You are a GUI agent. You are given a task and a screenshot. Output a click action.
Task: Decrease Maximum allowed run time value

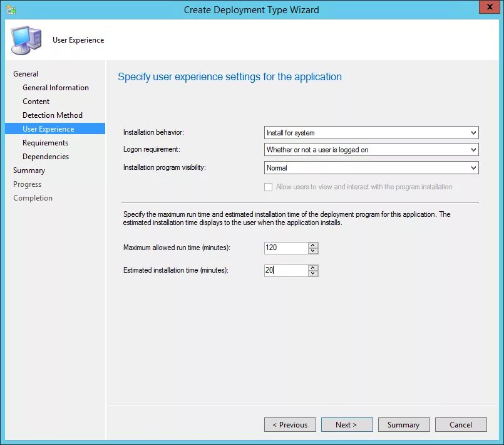tap(313, 251)
